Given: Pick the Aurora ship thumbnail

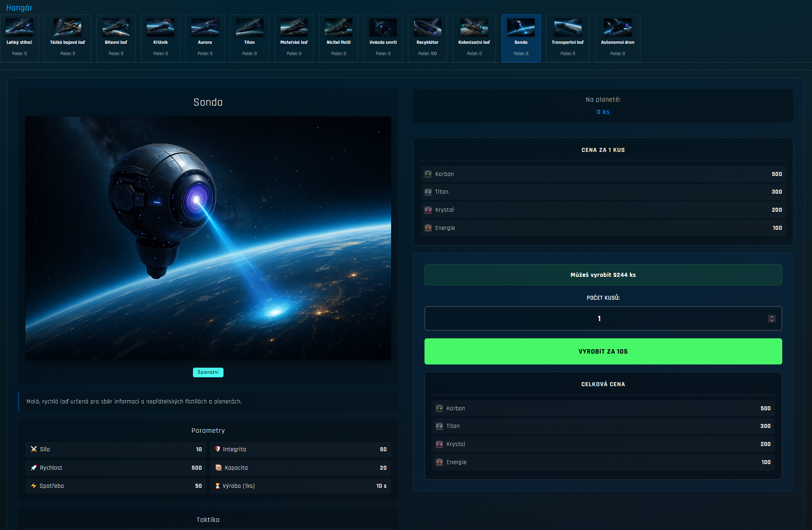Looking at the screenshot, I should [205, 28].
